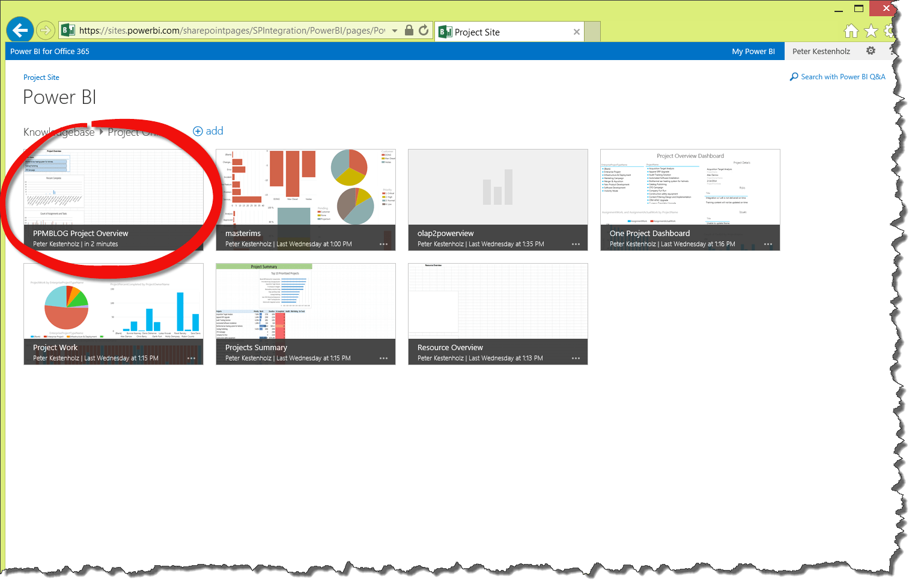Open the address bar dropdown arrow
Image resolution: width=918 pixels, height=588 pixels.
[x=395, y=31]
